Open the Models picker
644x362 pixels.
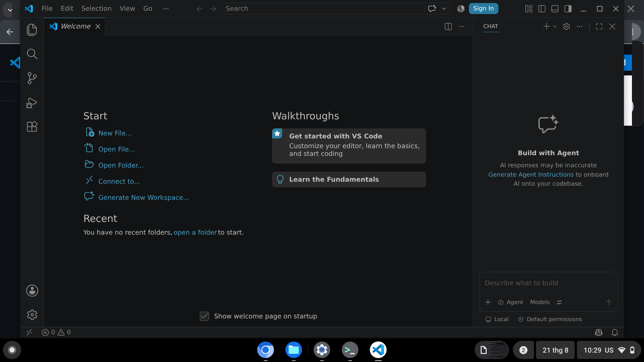[x=540, y=302]
